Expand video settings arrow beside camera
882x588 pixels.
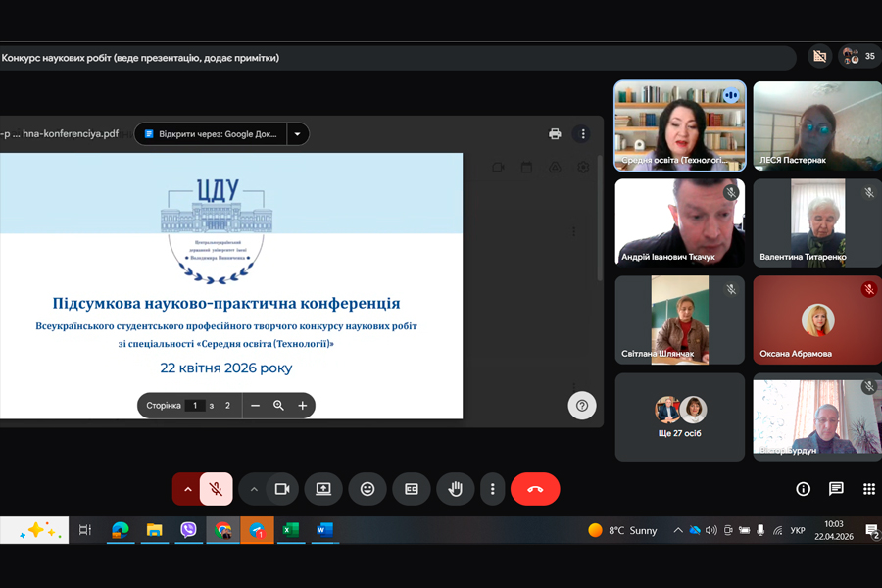click(254, 489)
